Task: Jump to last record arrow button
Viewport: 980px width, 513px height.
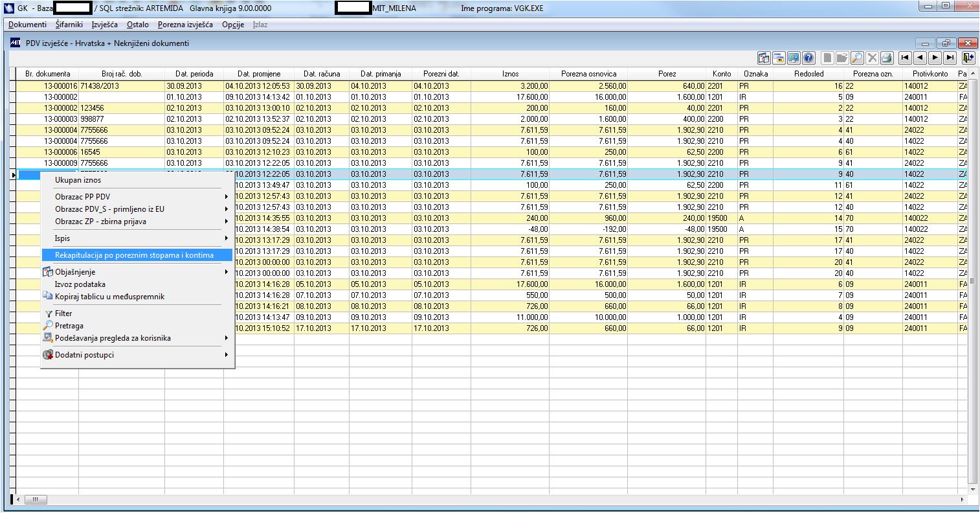Action: [x=950, y=58]
